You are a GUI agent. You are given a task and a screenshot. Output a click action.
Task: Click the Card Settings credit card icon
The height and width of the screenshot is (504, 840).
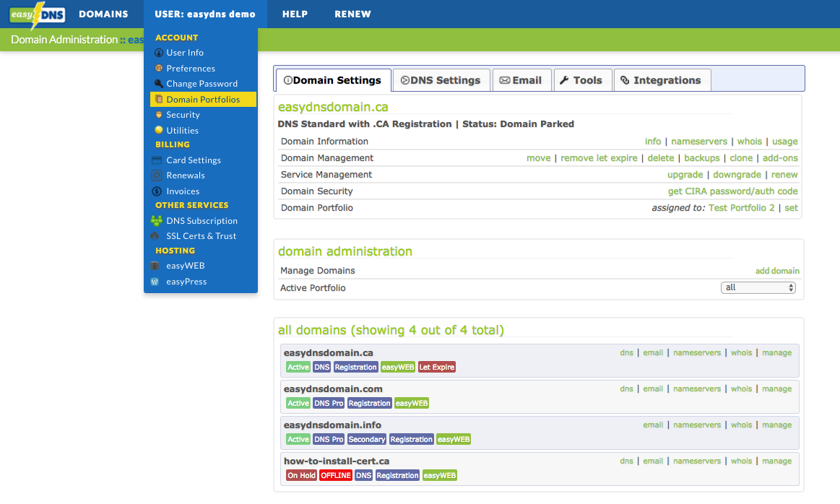157,160
